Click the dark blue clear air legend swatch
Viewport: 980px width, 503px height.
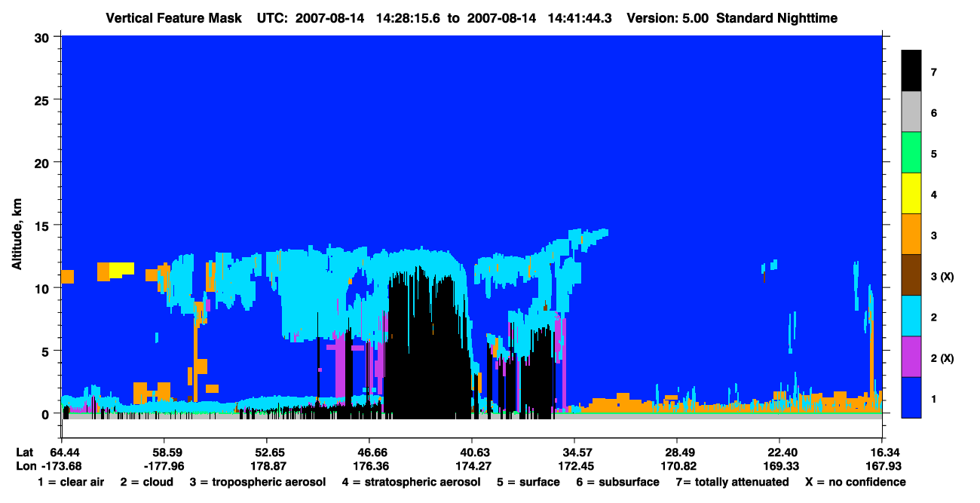pos(911,397)
